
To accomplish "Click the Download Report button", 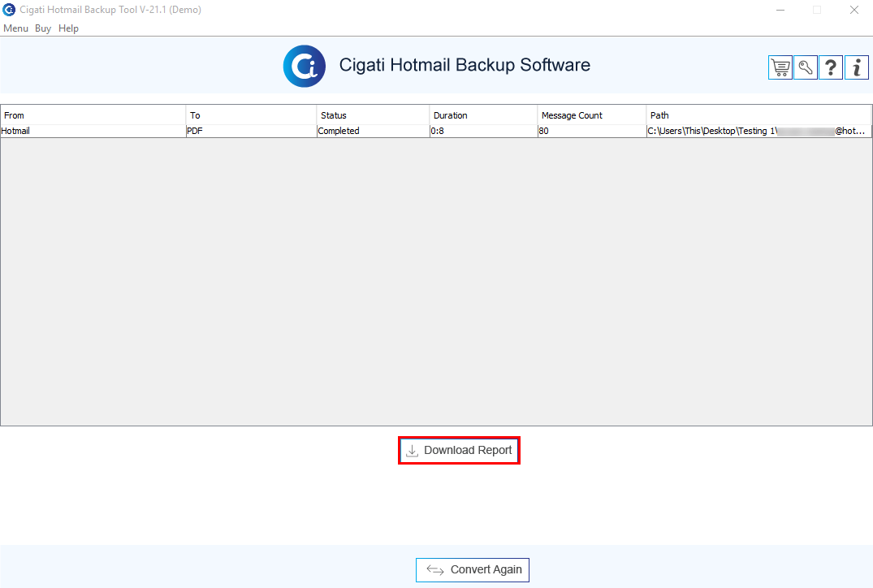I will pyautogui.click(x=460, y=451).
